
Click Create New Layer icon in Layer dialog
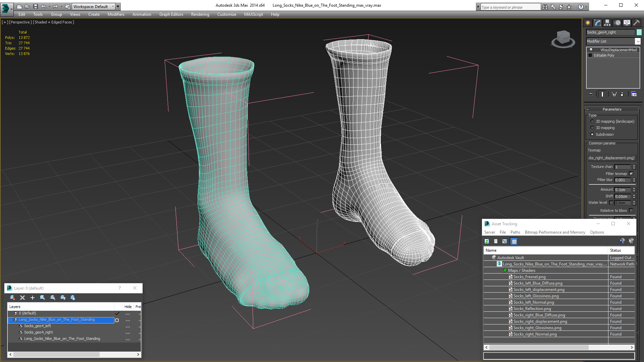coord(12,298)
